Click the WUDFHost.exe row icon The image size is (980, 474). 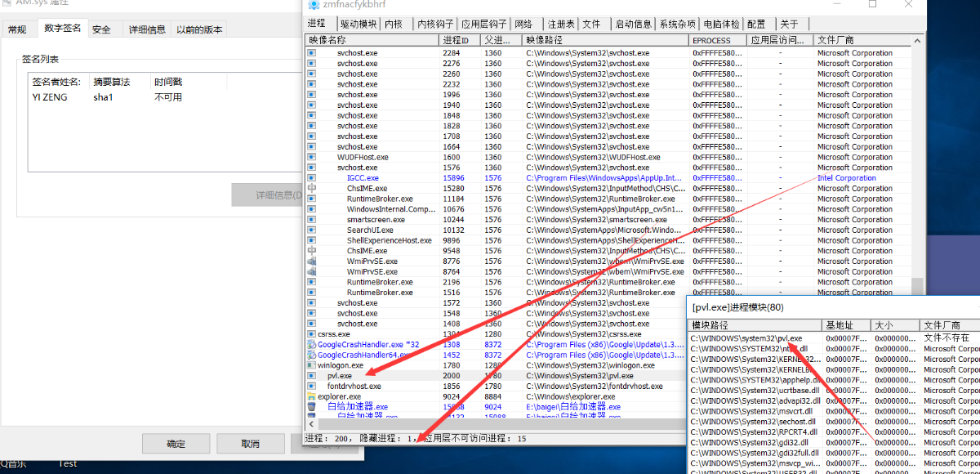(311, 157)
